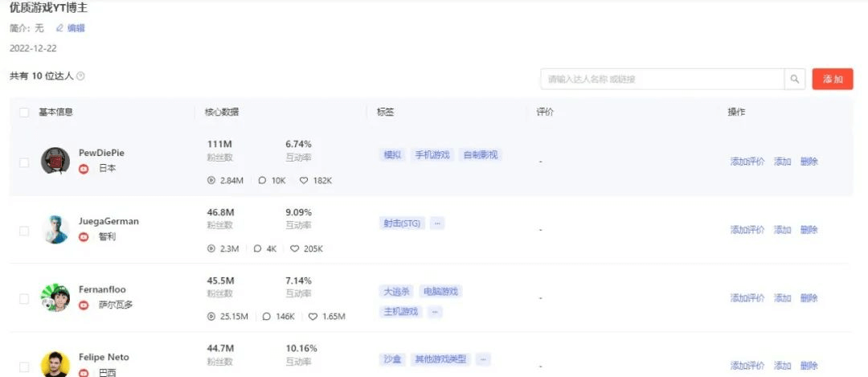Image resolution: width=868 pixels, height=377 pixels.
Task: Click the YouTube icon under PewDiePie
Action: coord(84,169)
